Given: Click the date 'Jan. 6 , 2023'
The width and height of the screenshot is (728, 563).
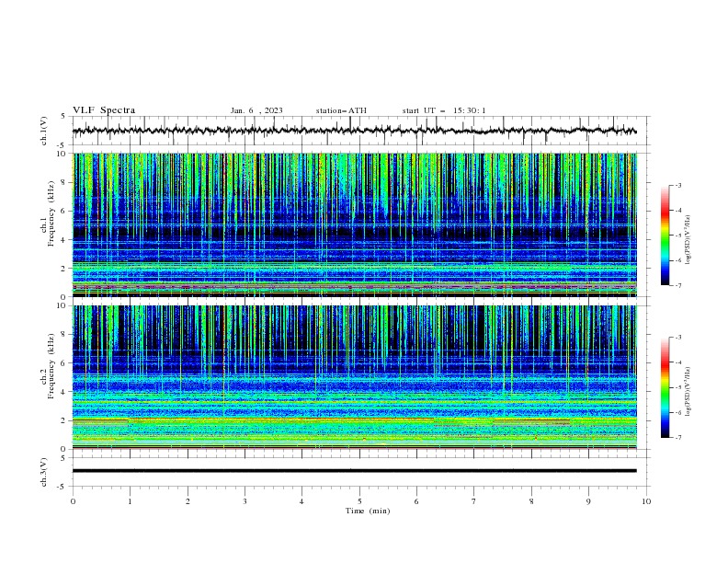Looking at the screenshot, I should pyautogui.click(x=256, y=110).
